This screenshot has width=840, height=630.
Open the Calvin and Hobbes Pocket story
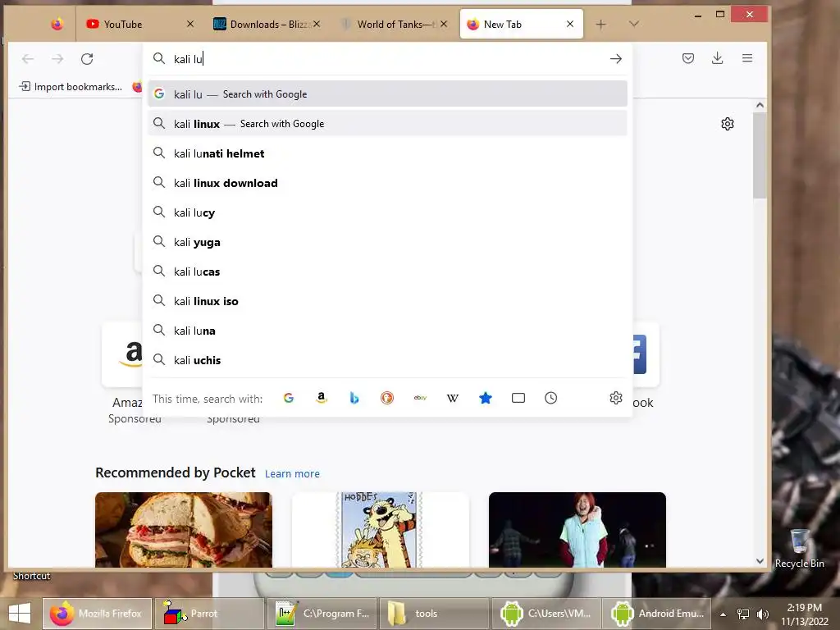point(381,530)
